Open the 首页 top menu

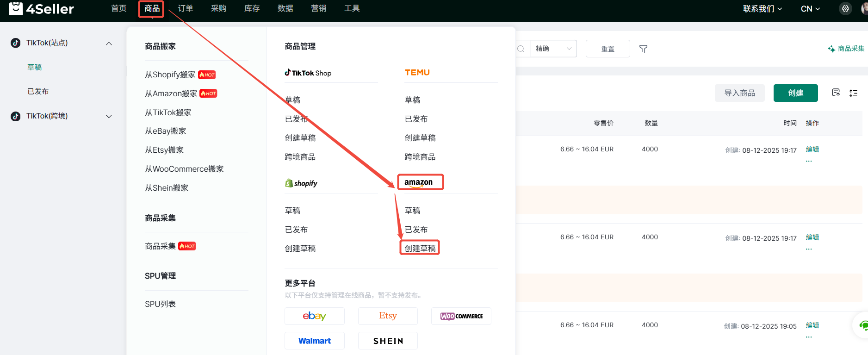click(119, 8)
